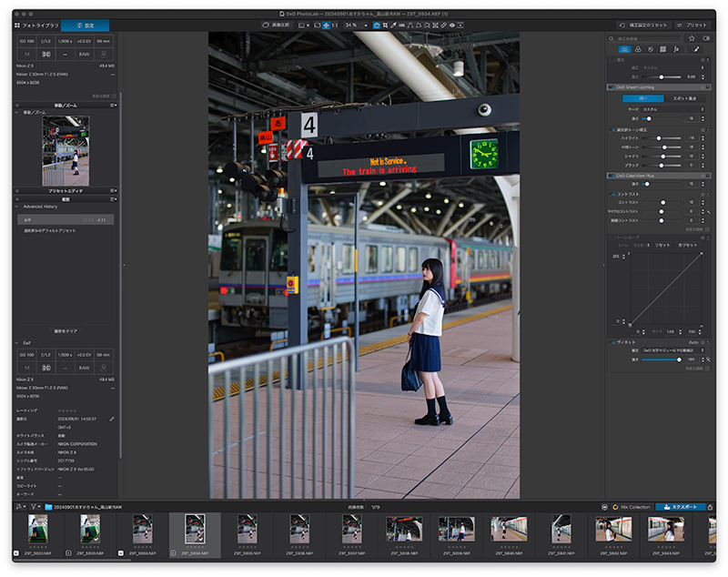This screenshot has width=728, height=577.
Task: Open the Smart Lighting mode dropdown
Action: 674,109
